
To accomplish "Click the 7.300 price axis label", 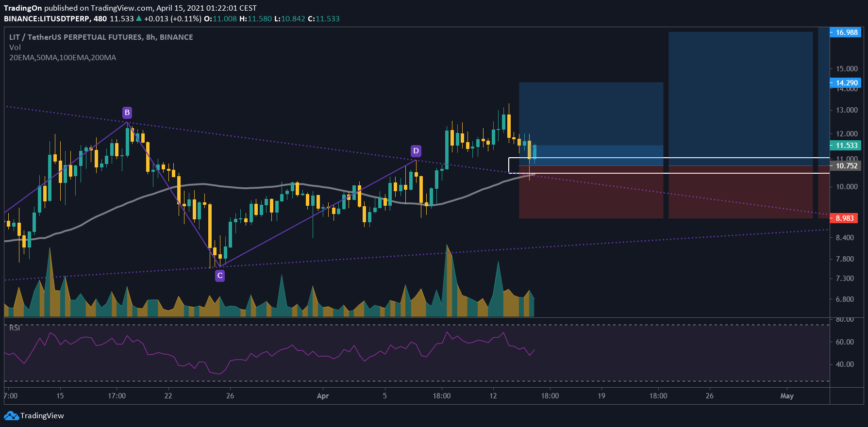I will pyautogui.click(x=845, y=279).
